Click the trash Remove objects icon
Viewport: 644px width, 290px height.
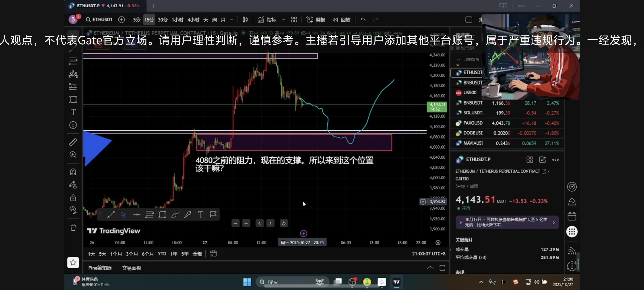(73, 227)
